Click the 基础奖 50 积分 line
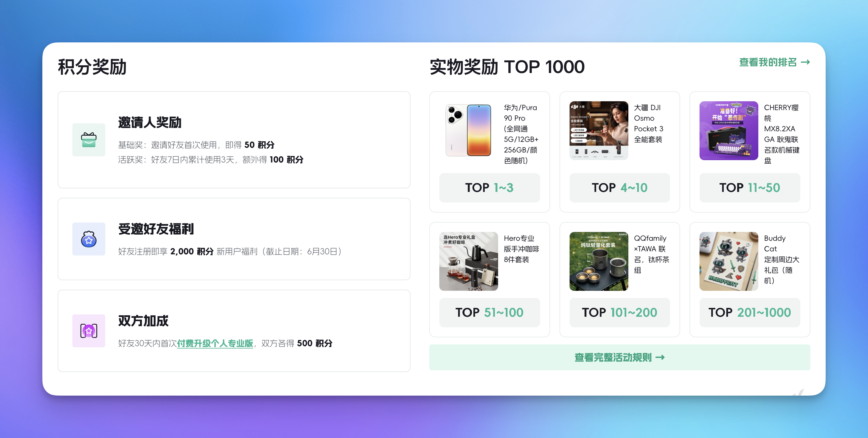Viewport: 868px width, 438px height. pos(196,145)
